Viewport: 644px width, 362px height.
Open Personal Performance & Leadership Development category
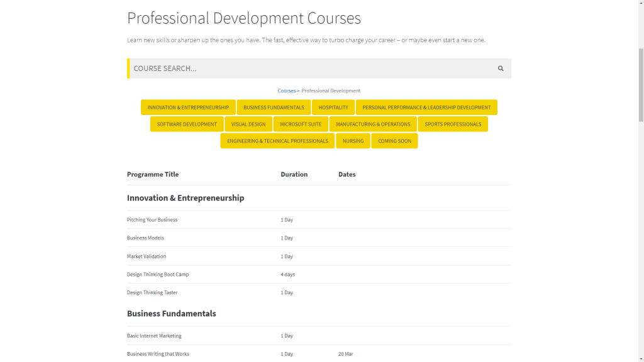click(426, 107)
